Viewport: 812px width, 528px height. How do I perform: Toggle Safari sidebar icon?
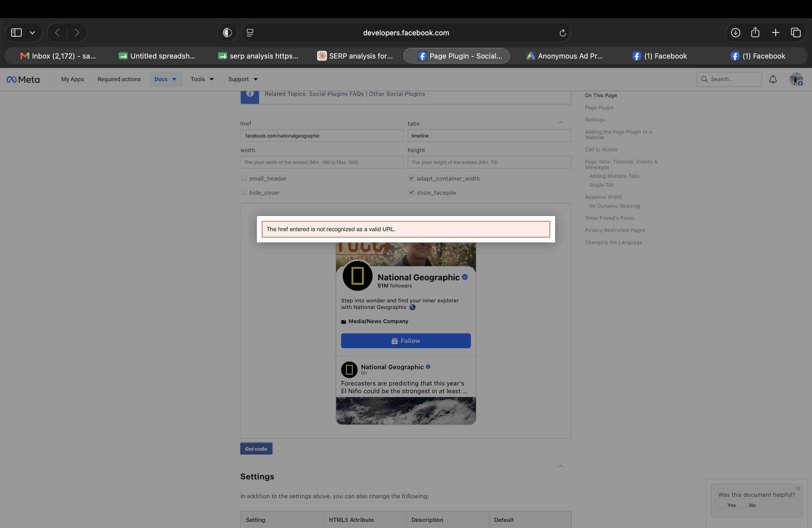coord(16,33)
